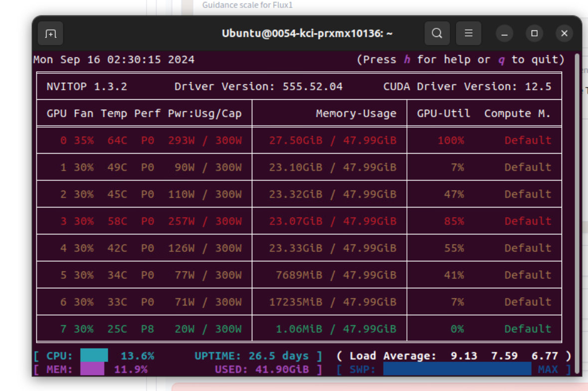Click GPU 7 memory 1.06MiB value

[299, 329]
